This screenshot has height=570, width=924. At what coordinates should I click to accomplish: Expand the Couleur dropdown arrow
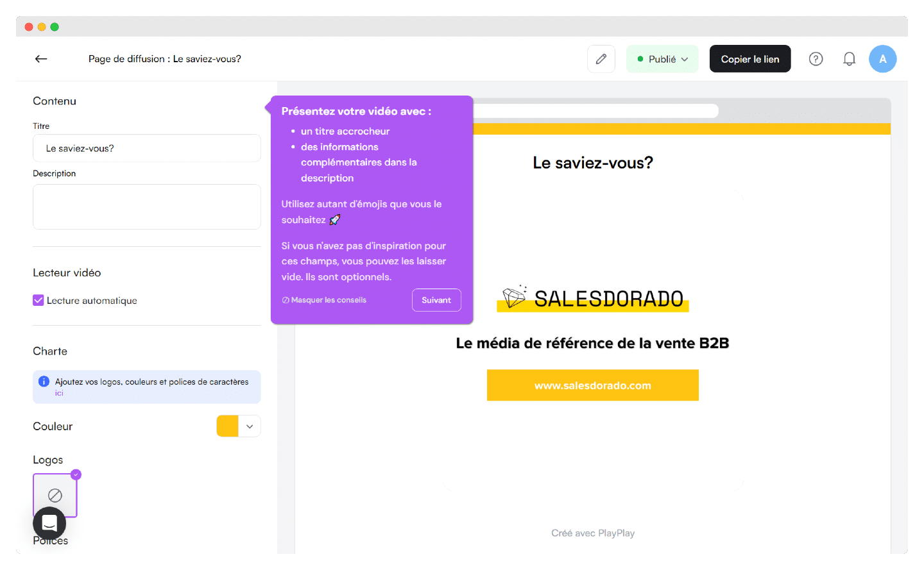click(x=250, y=426)
